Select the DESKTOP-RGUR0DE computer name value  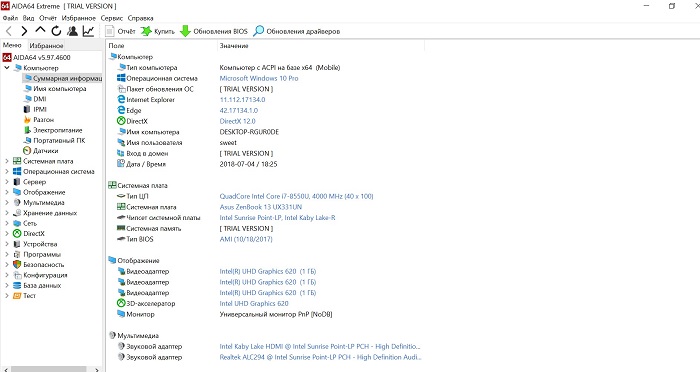(249, 132)
